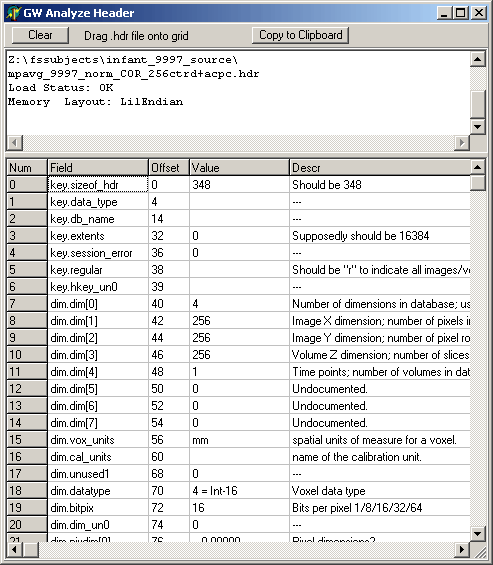Click row number 10 header cell

pyautogui.click(x=27, y=355)
